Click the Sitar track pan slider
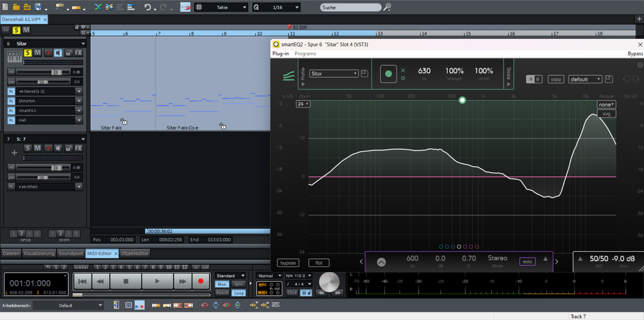This screenshot has height=320, width=644. 43,81
